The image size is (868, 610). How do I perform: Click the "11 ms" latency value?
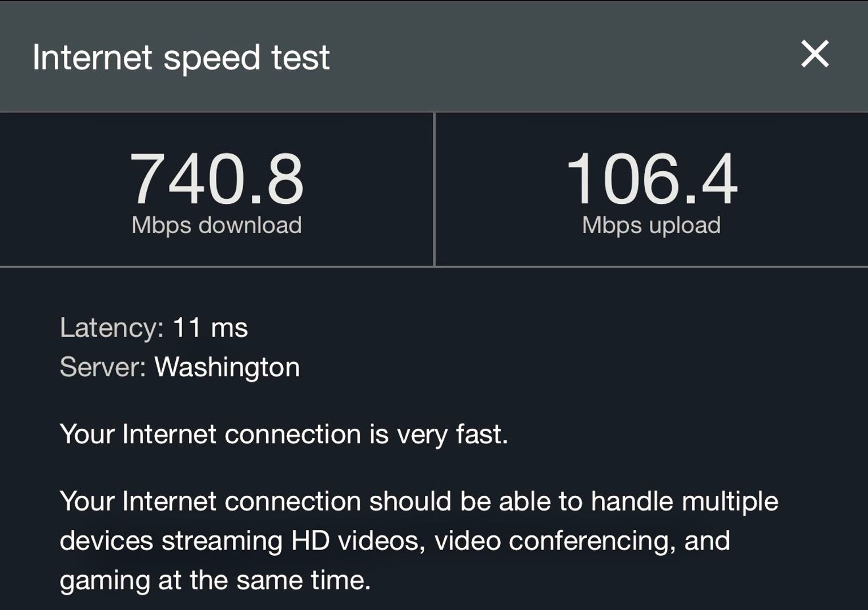click(210, 328)
